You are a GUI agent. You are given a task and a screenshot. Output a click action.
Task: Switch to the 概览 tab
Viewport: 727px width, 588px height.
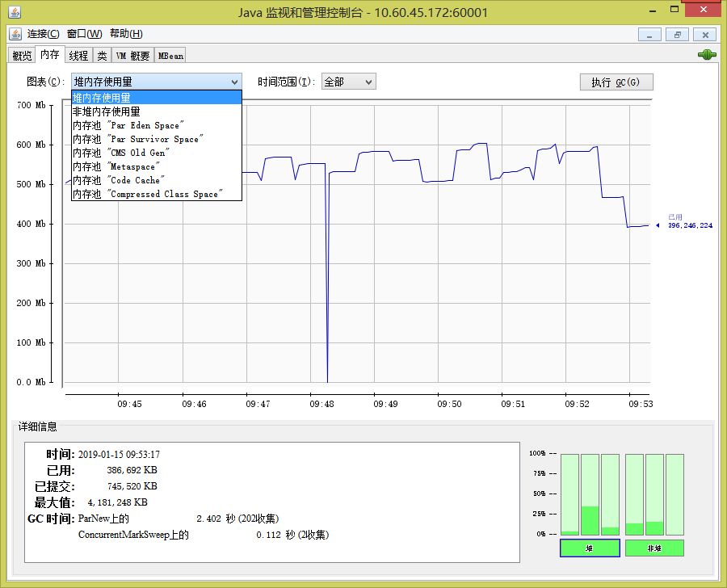(22, 56)
